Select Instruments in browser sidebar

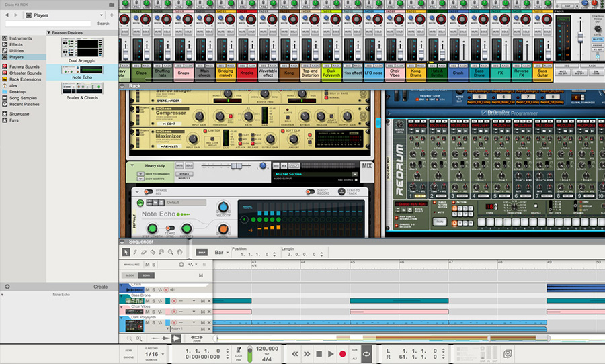coord(20,38)
